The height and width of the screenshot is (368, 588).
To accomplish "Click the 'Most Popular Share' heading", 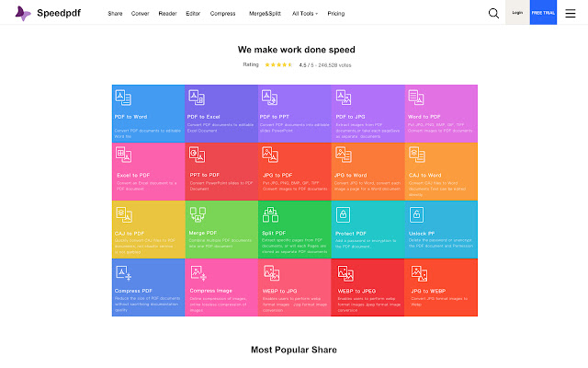I will [294, 350].
